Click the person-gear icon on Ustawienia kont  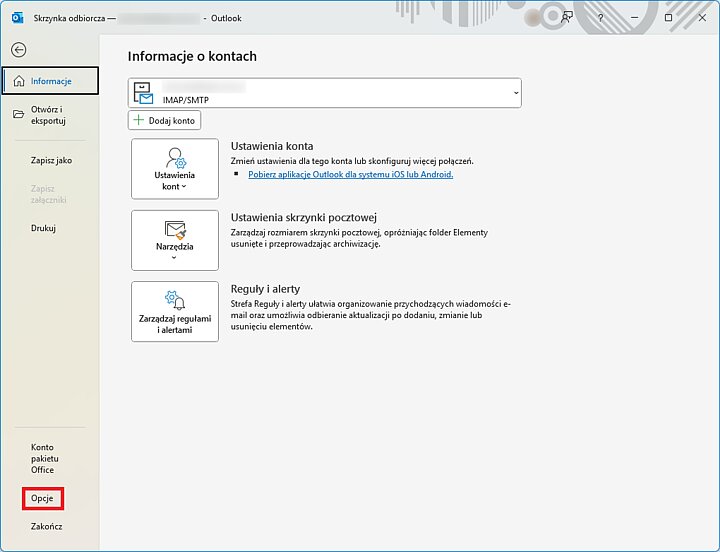pyautogui.click(x=175, y=158)
